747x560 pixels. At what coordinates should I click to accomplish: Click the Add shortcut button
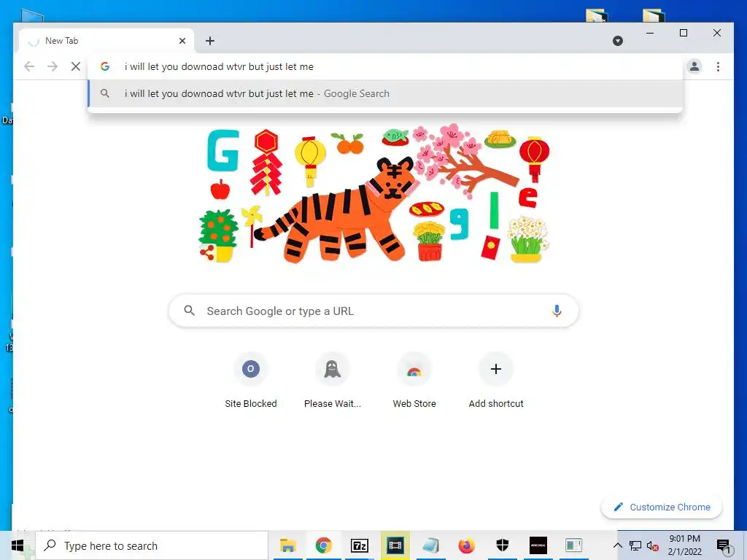click(x=496, y=381)
